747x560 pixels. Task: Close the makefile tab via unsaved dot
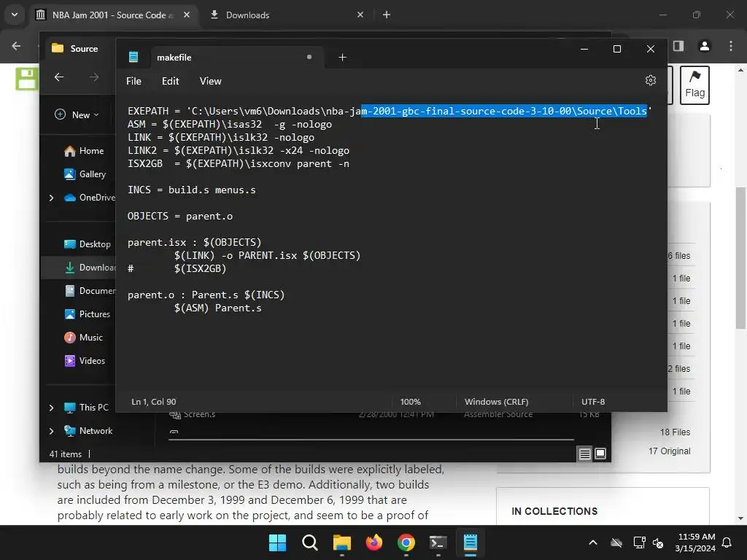pyautogui.click(x=309, y=57)
